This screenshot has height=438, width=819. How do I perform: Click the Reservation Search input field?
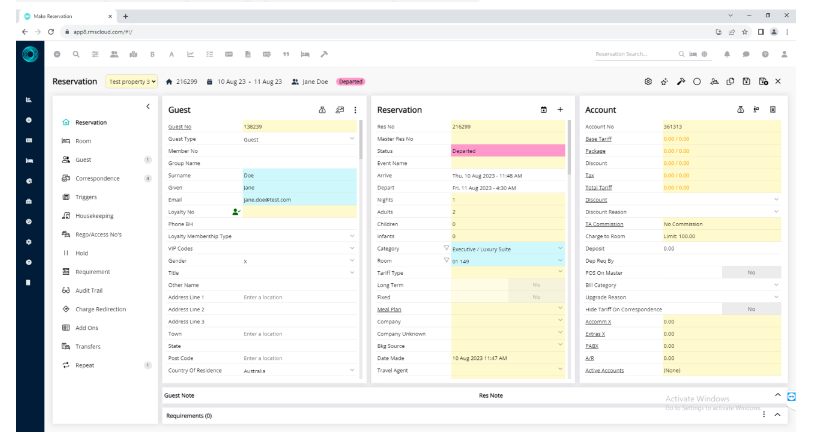tap(632, 53)
